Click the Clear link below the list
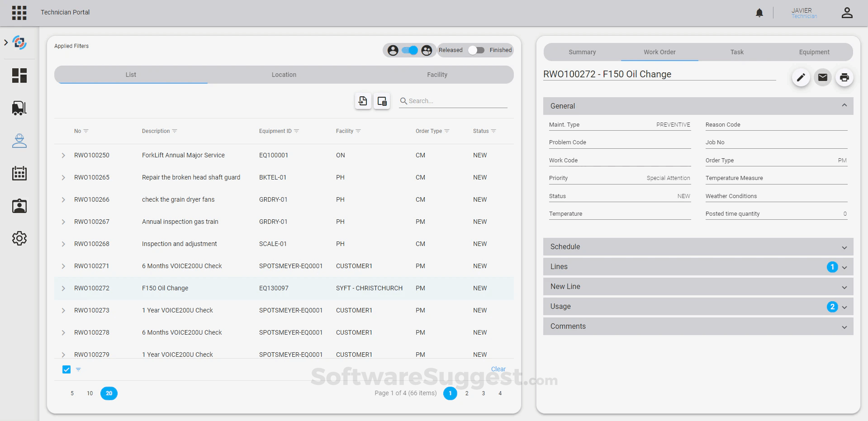 point(498,369)
